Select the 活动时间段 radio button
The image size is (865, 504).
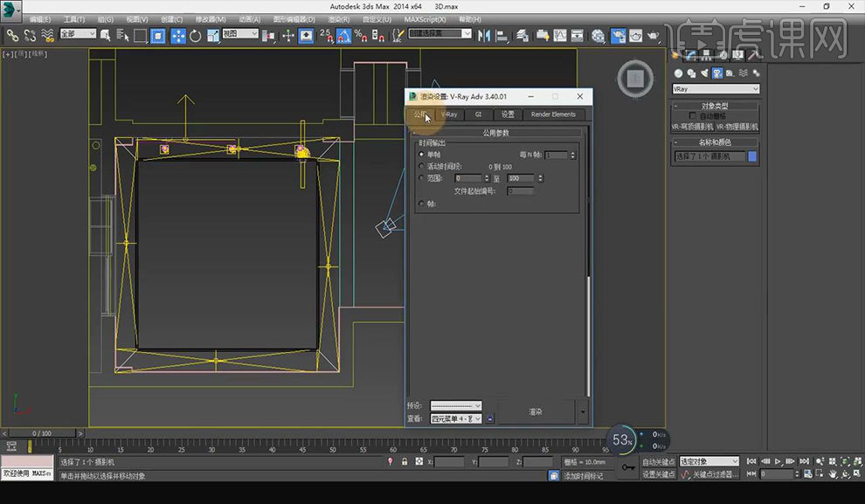click(422, 166)
